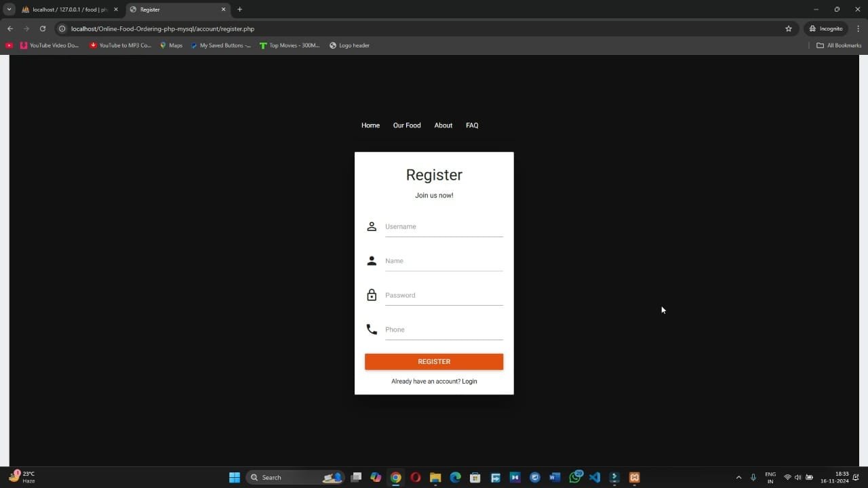Image resolution: width=868 pixels, height=488 pixels.
Task: Expand the tab search dropdown arrow
Action: tap(9, 9)
